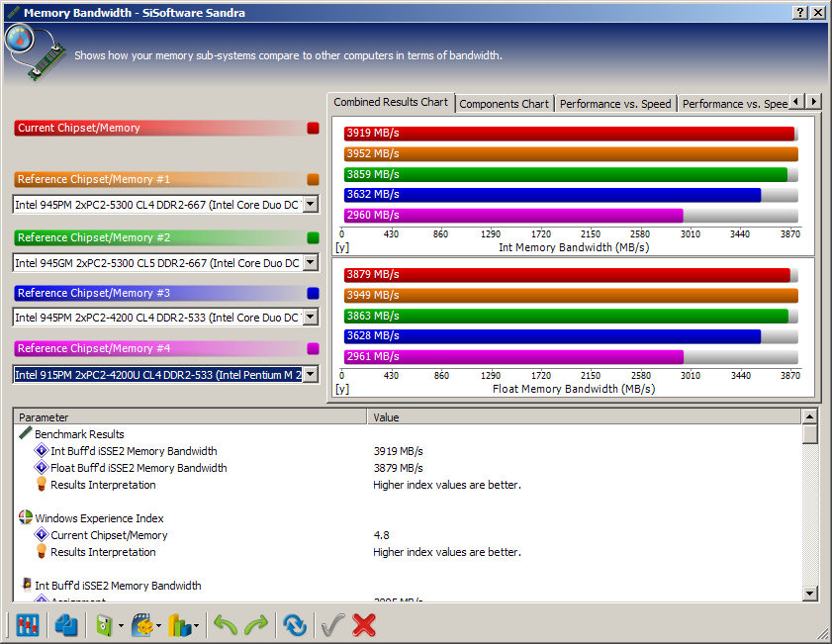Click the tab strip left scroll arrow

pos(796,101)
